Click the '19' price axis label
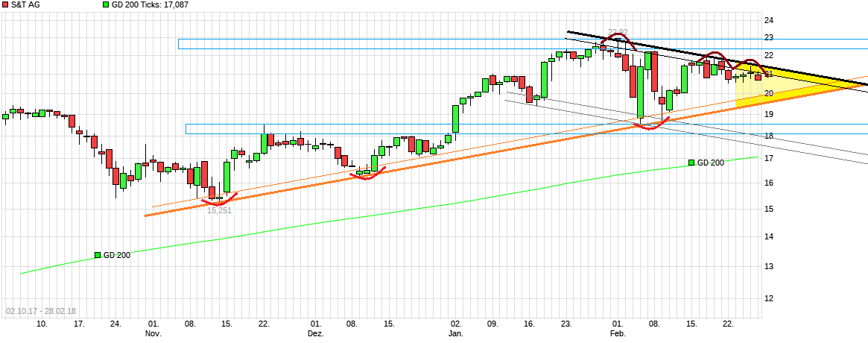This screenshot has height=343, width=868. click(x=769, y=114)
